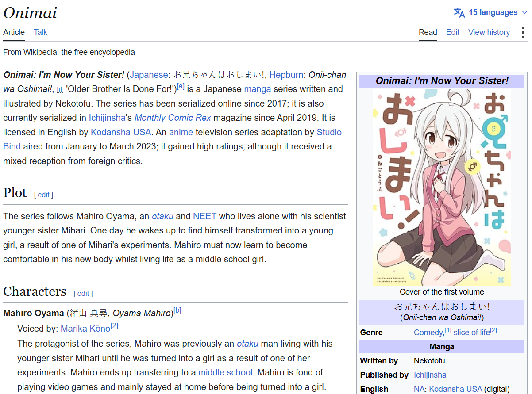Viewport: 532px width, 394px height.
Task: Open the Monthly Comic Rex link
Action: pos(173,118)
